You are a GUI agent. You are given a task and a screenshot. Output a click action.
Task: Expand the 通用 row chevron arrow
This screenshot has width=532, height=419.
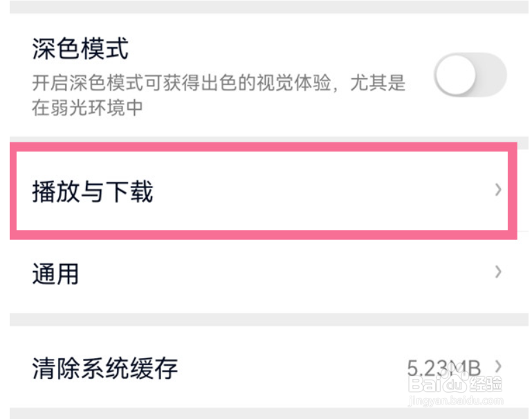pyautogui.click(x=497, y=272)
